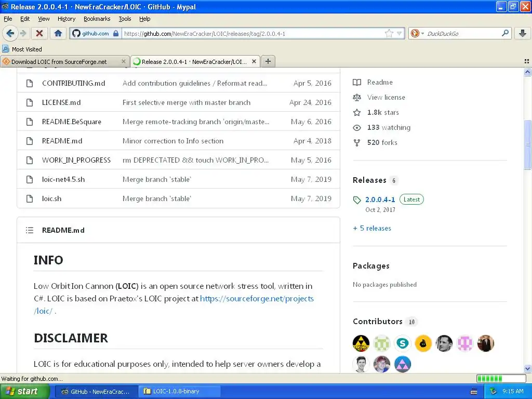The height and width of the screenshot is (399, 532).
Task: Click the Most Visited bookmarks icon
Action: 5,49
